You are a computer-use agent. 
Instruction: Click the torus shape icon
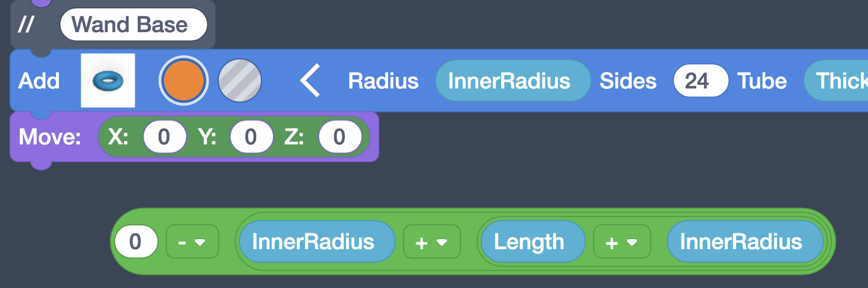(x=108, y=81)
